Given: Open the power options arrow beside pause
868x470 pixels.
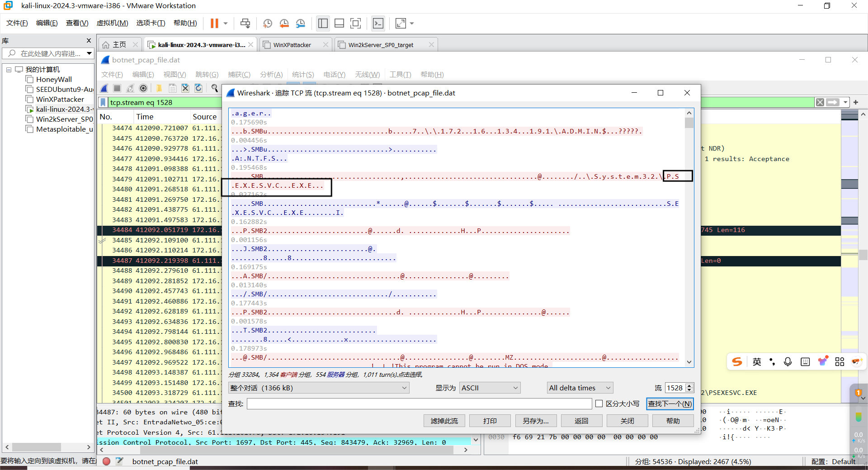Looking at the screenshot, I should click(226, 23).
